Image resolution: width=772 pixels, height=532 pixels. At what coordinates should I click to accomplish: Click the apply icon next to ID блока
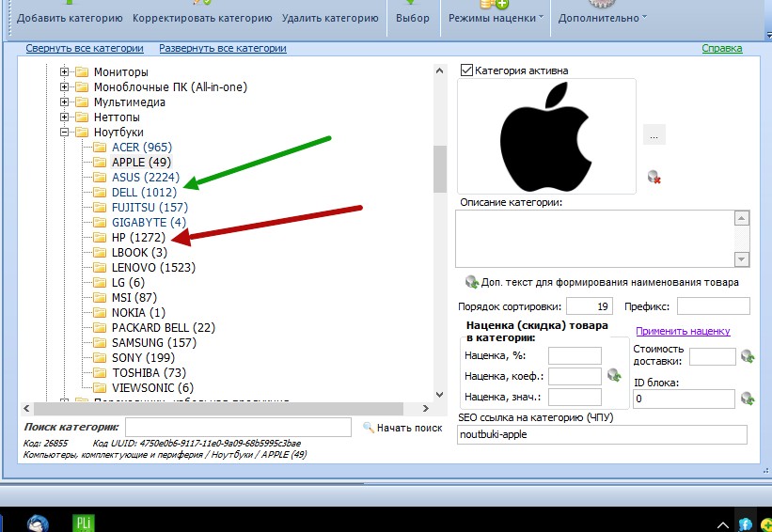coord(748,398)
